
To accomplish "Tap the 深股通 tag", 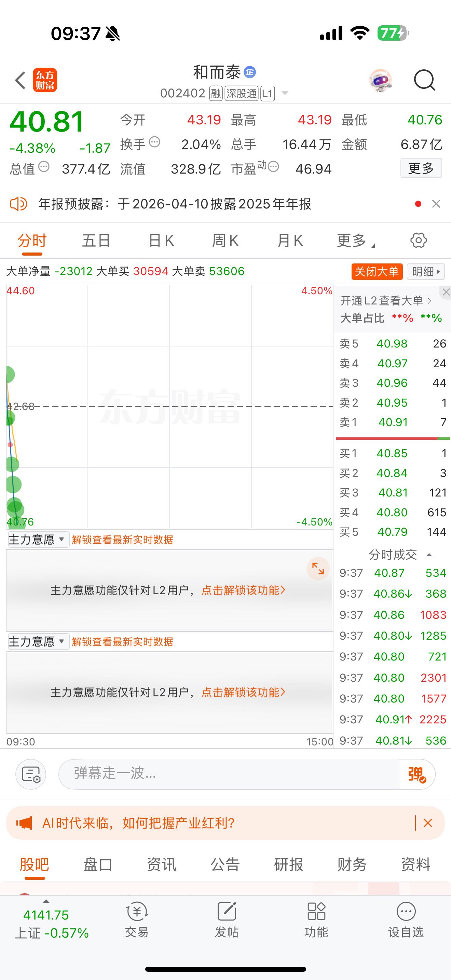I will [242, 93].
